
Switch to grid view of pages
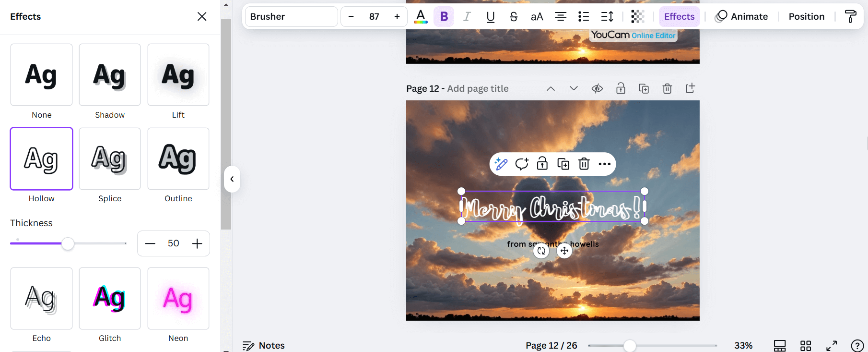806,345
